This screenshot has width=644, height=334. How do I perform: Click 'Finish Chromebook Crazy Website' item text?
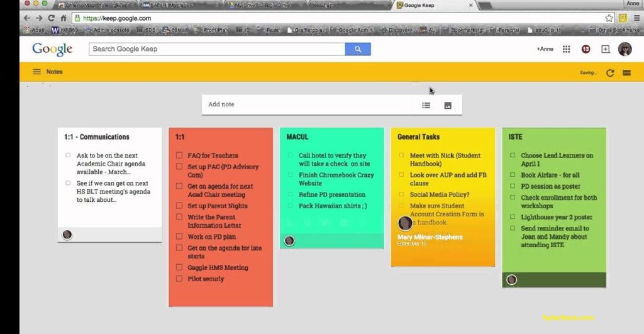coord(336,179)
